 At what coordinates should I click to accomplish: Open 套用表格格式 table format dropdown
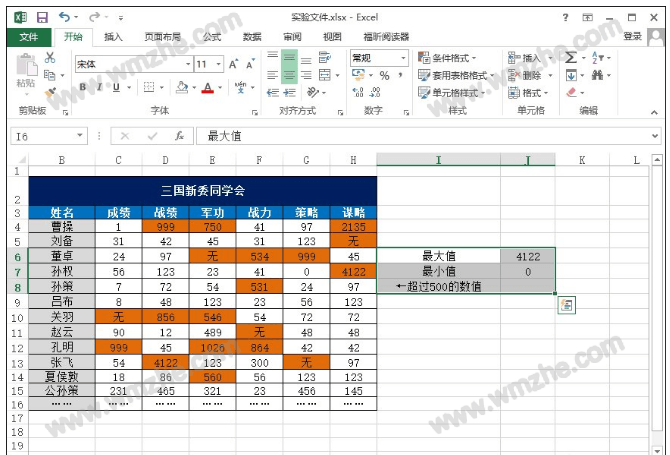click(456, 76)
